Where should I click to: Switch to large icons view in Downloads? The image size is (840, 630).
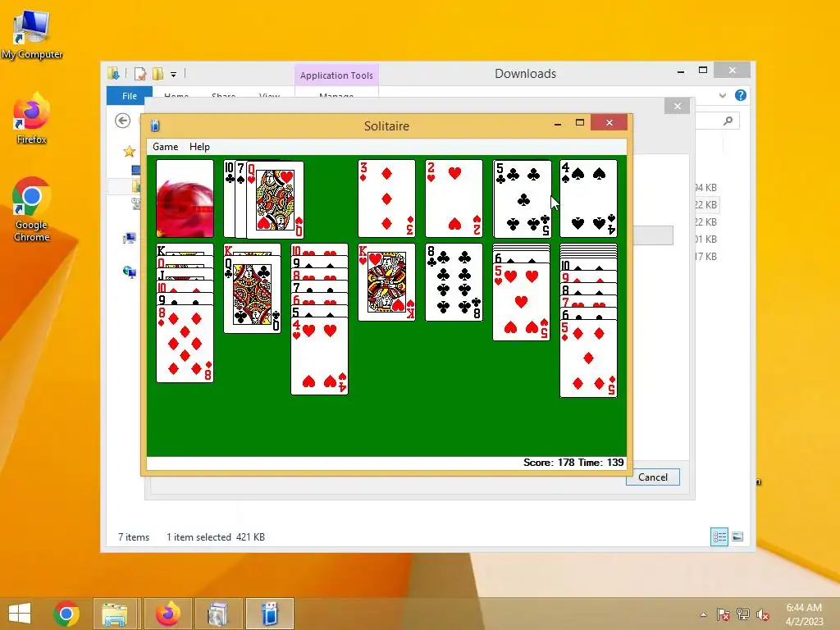(737, 536)
